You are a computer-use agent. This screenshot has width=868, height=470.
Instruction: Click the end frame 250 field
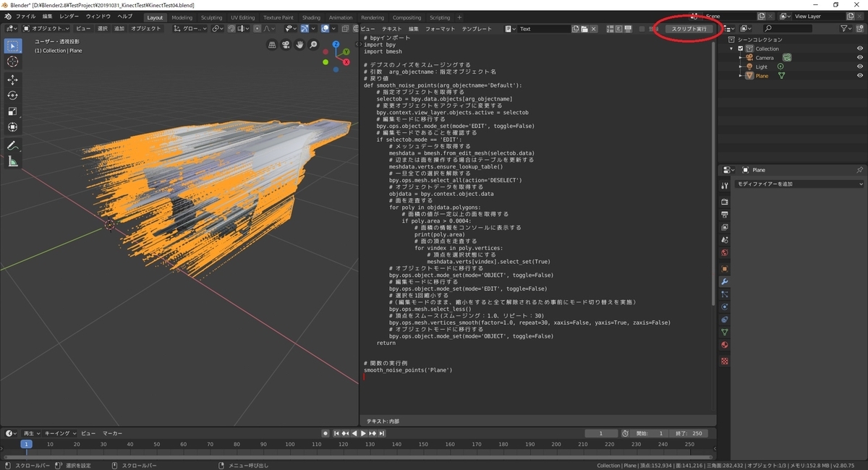coord(688,433)
